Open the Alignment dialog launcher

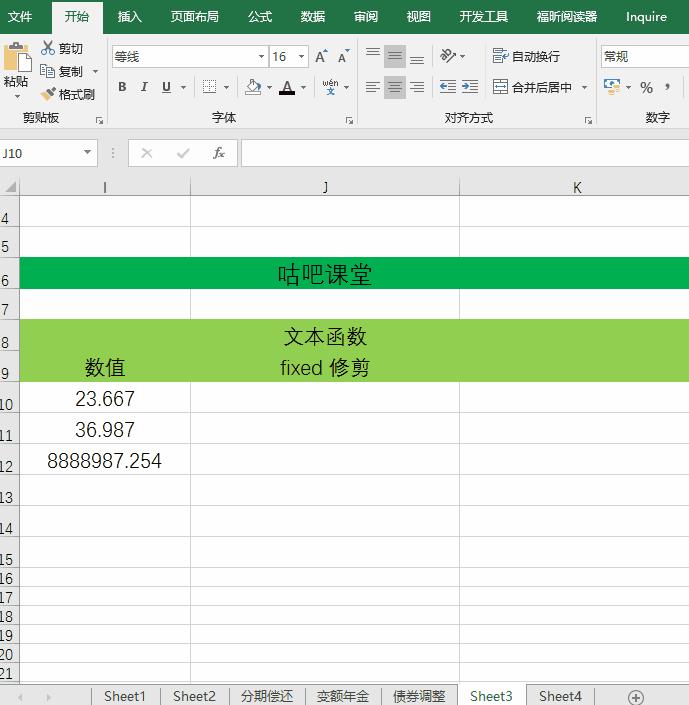(588, 120)
